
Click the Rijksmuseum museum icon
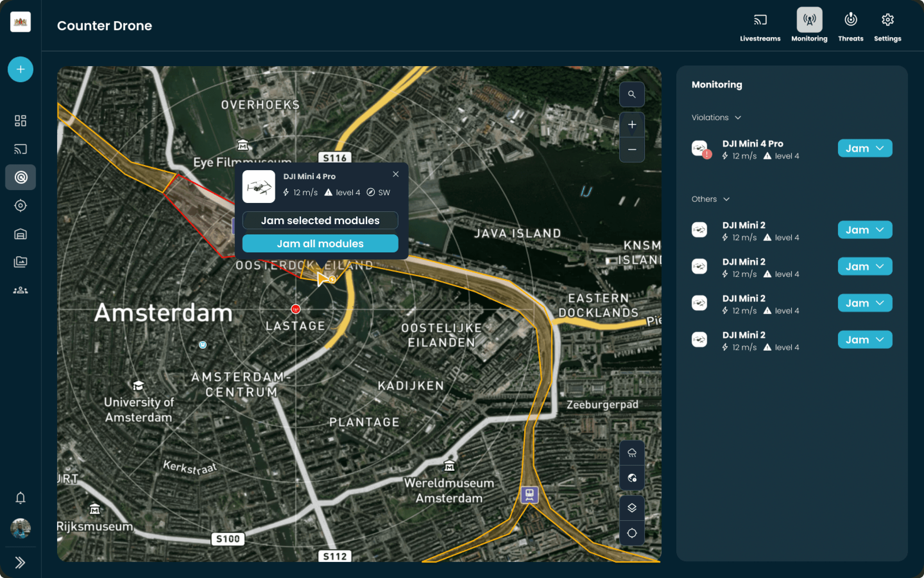point(95,509)
